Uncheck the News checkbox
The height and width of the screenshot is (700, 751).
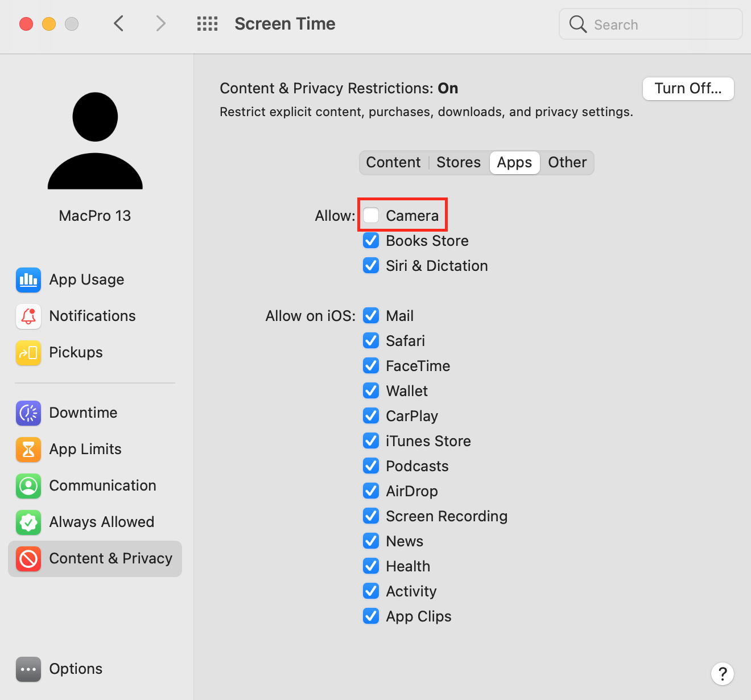click(x=371, y=541)
